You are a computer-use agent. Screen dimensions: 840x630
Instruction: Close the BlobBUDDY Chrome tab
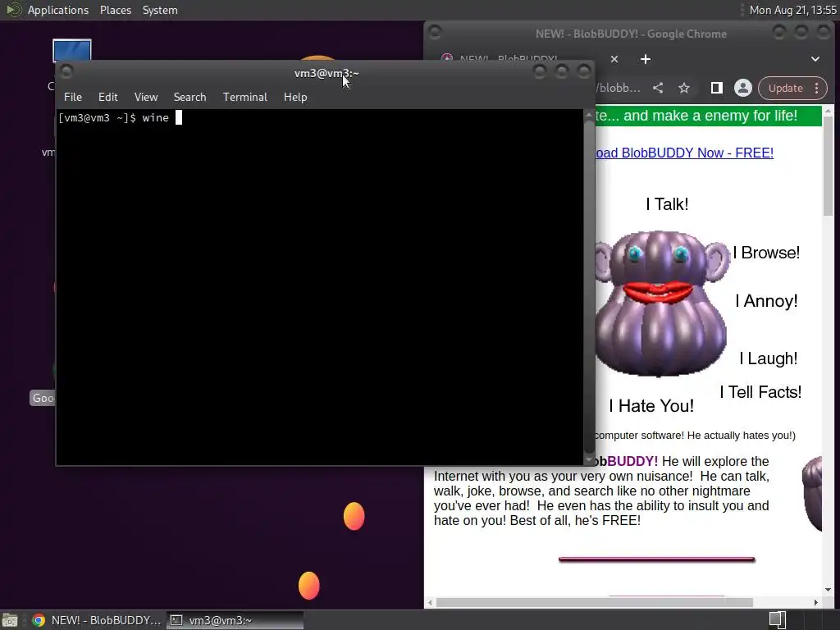(x=614, y=59)
